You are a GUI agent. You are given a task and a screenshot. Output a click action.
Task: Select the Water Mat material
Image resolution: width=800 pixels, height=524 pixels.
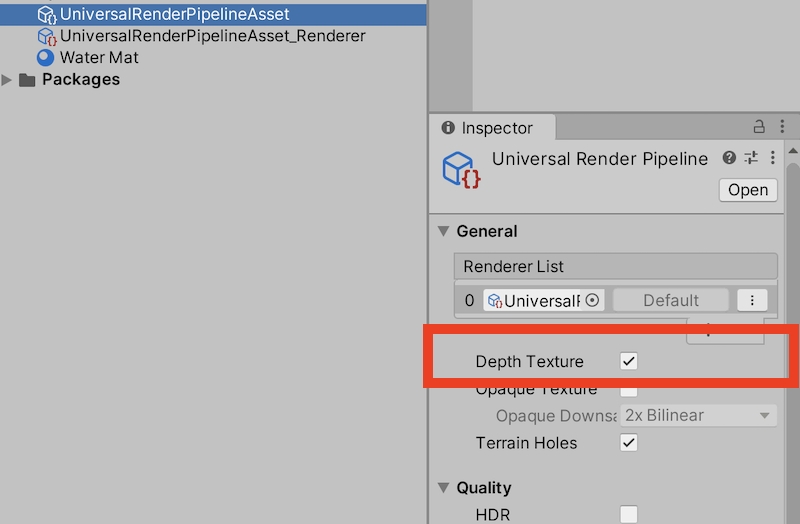[98, 58]
